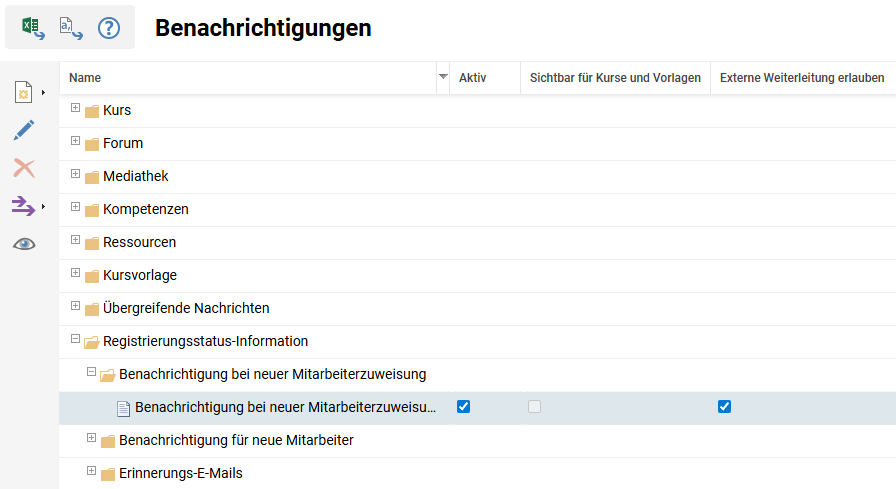Collapse Benachrichtigung bei neuer Mitarbeiterzuweisung folder
The width and height of the screenshot is (896, 489).
pyautogui.click(x=91, y=372)
